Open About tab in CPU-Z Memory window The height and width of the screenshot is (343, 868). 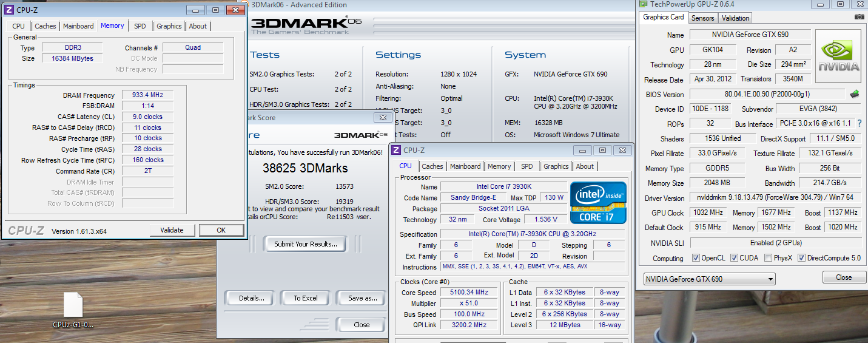(x=198, y=26)
